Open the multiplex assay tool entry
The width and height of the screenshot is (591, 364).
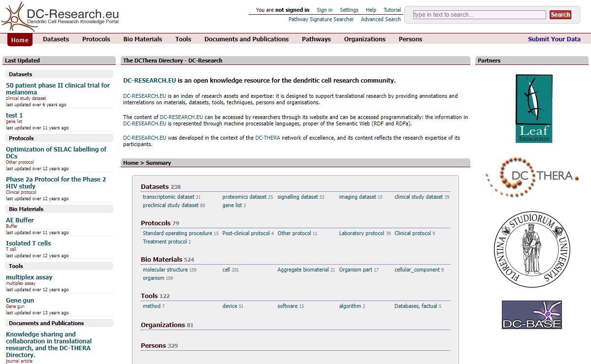click(x=29, y=277)
